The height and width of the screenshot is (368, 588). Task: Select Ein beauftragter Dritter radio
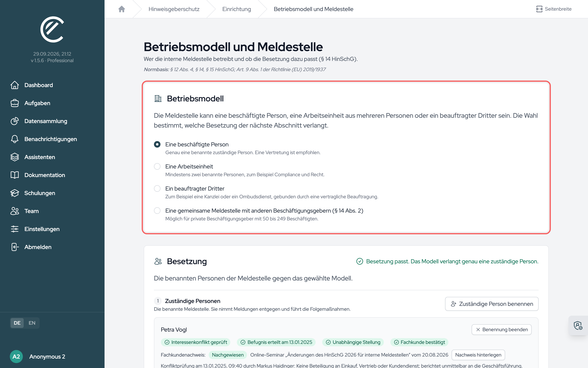point(157,189)
